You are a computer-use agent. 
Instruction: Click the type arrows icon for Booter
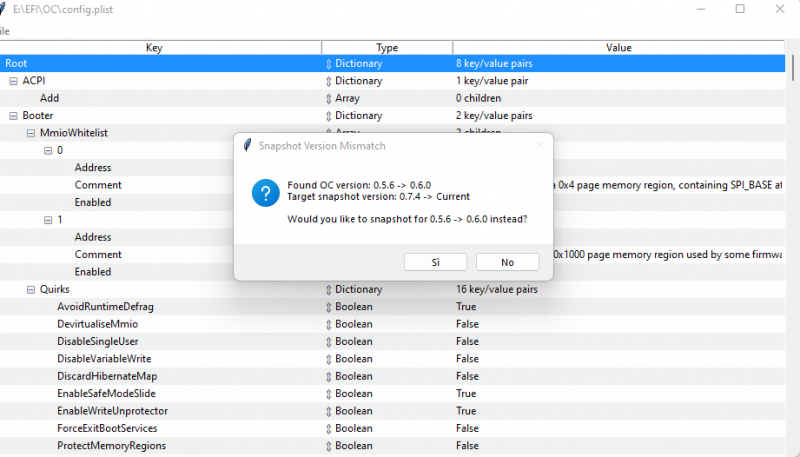(x=329, y=116)
